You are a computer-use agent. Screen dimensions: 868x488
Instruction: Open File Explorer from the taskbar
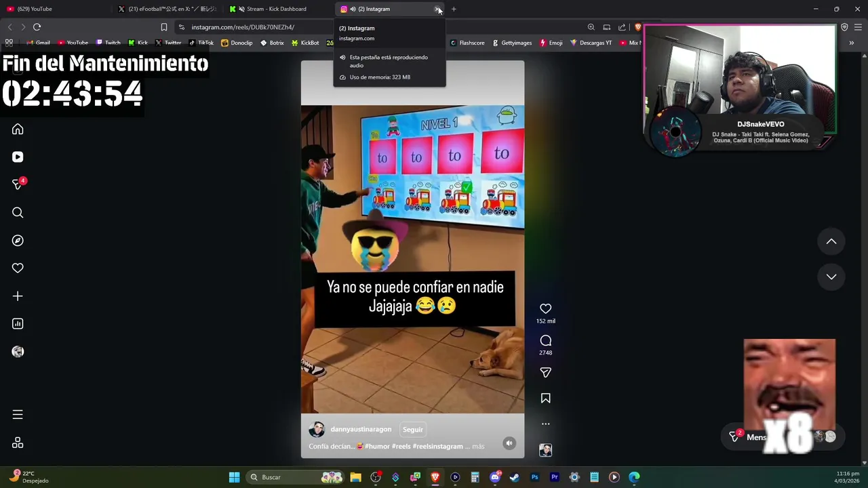tap(355, 477)
